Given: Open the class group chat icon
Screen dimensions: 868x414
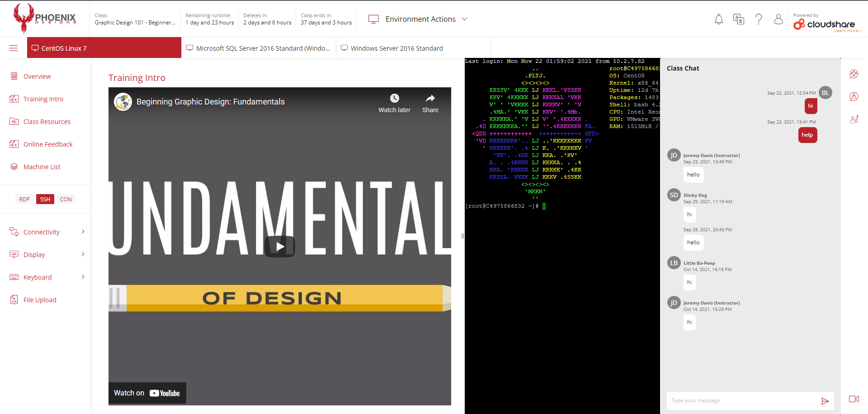Looking at the screenshot, I should click(x=854, y=74).
